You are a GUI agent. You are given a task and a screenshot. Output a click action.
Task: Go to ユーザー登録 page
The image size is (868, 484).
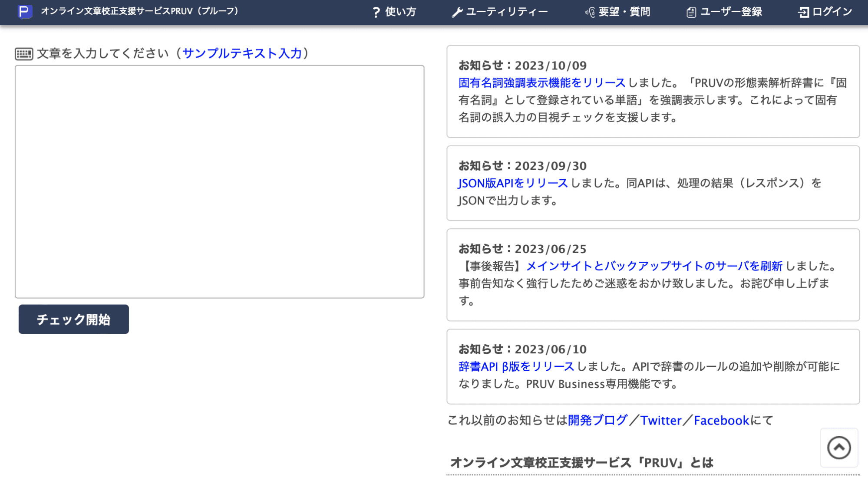tap(724, 12)
